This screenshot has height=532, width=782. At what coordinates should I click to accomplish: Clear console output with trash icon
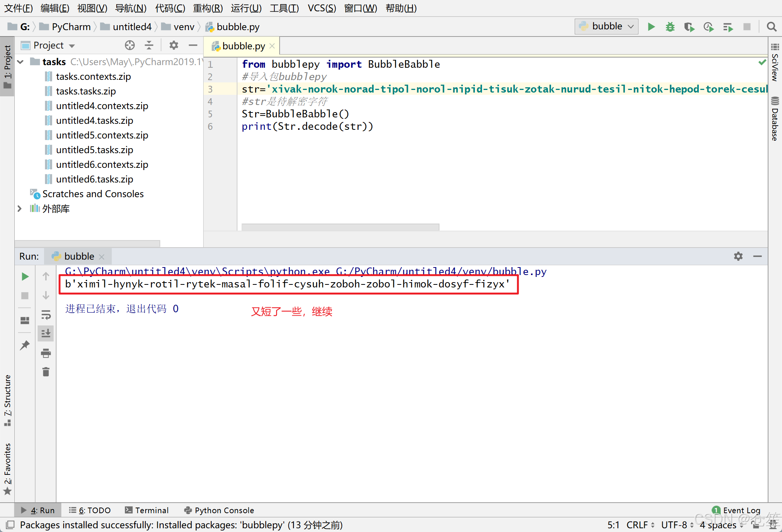coord(46,372)
